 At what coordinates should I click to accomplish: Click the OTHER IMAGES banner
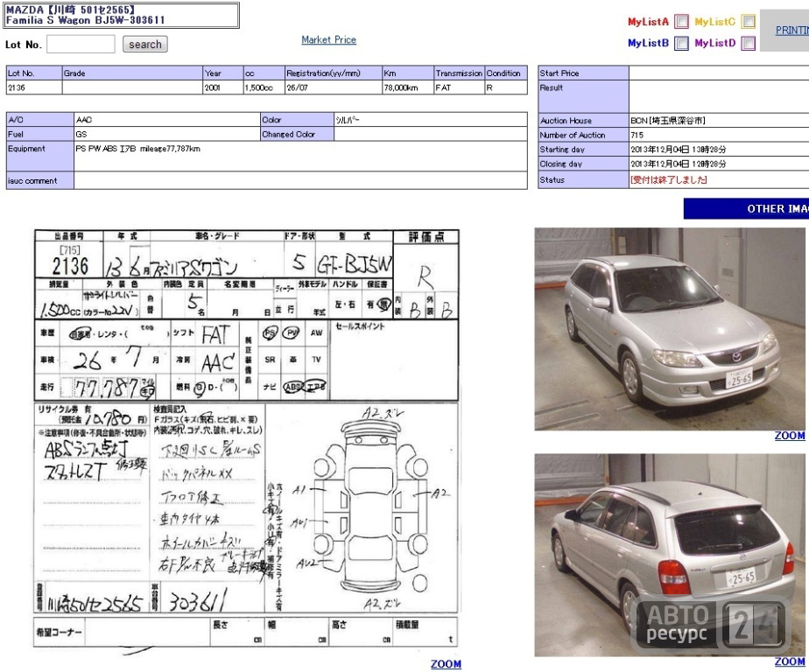pos(746,209)
